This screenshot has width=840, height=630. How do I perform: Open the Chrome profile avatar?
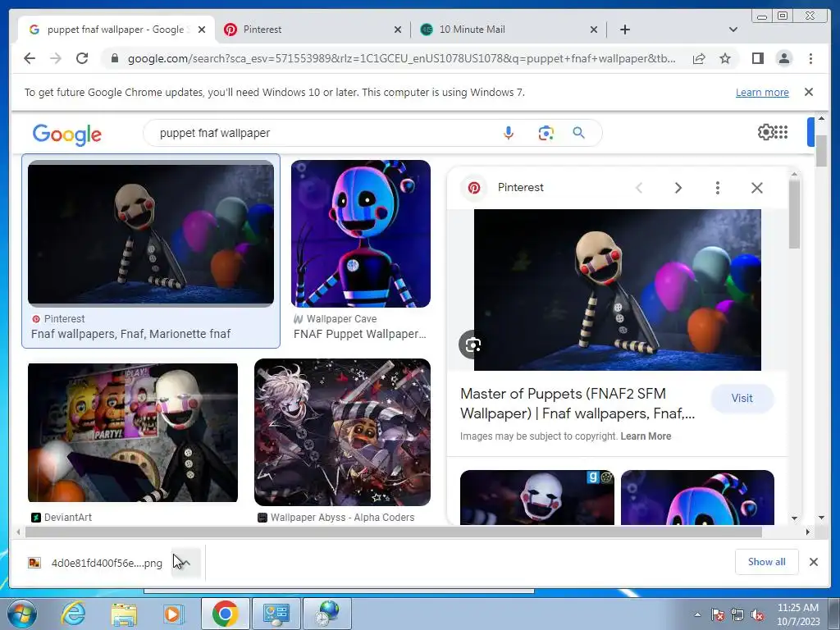pyautogui.click(x=783, y=58)
